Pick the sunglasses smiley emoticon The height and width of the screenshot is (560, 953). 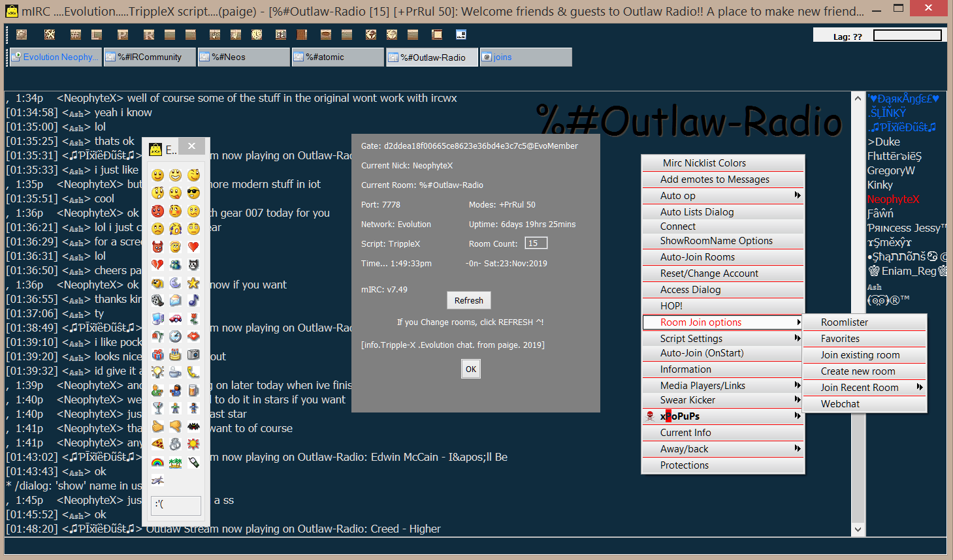point(194,193)
